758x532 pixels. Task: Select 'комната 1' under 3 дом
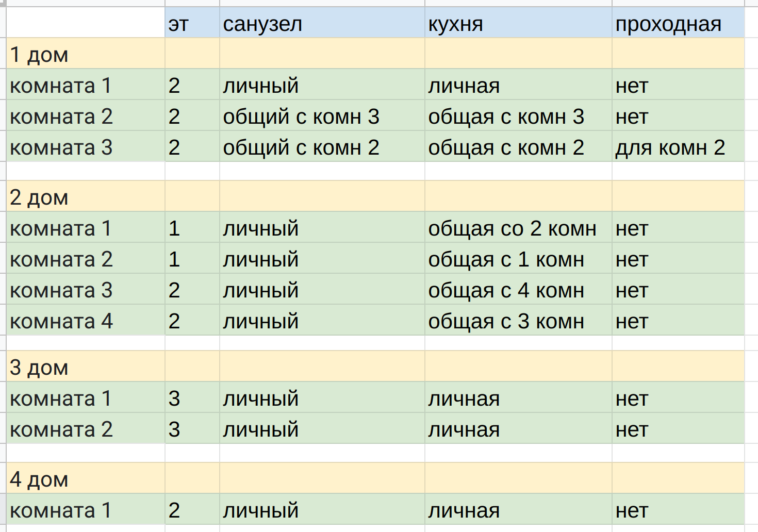pos(86,397)
